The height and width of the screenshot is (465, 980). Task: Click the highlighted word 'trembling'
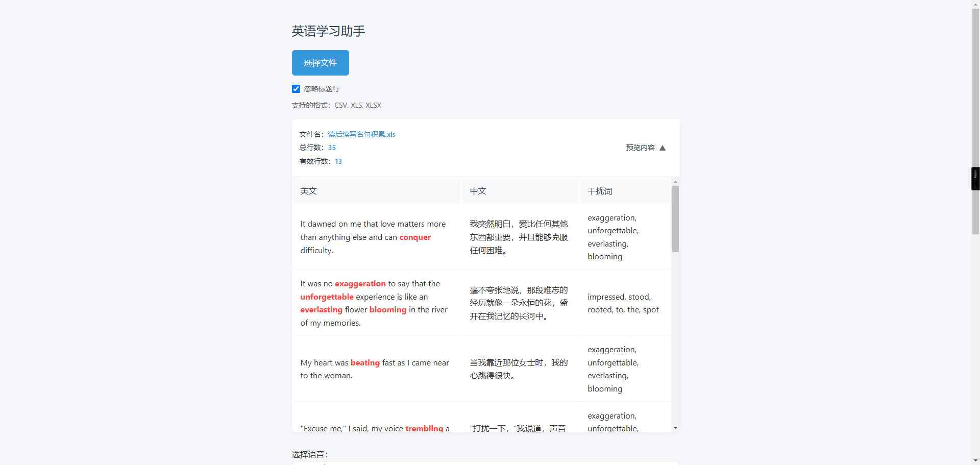tap(424, 429)
